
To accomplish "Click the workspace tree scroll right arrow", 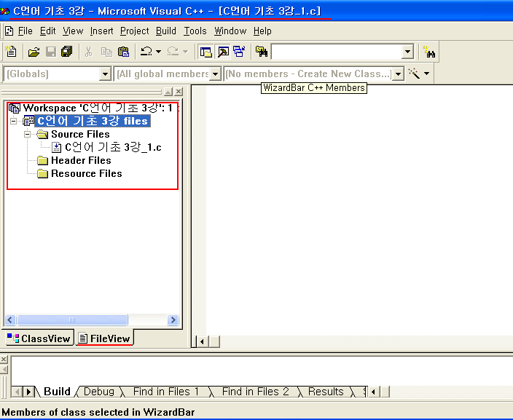I will click(173, 320).
